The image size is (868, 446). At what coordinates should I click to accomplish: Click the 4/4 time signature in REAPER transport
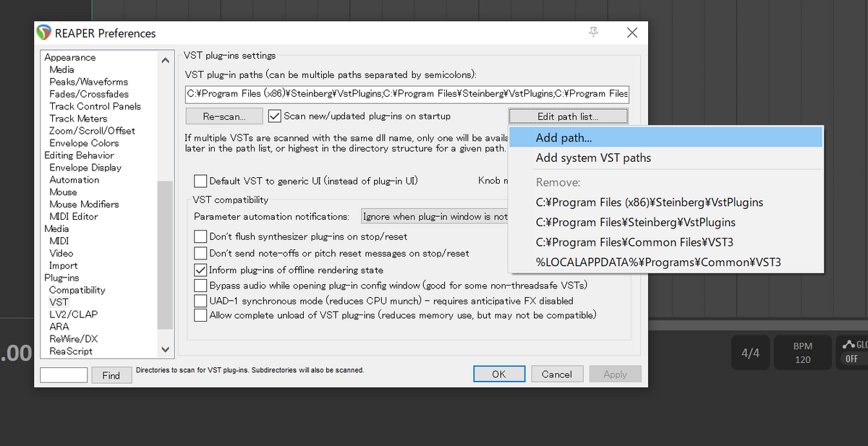coord(751,353)
